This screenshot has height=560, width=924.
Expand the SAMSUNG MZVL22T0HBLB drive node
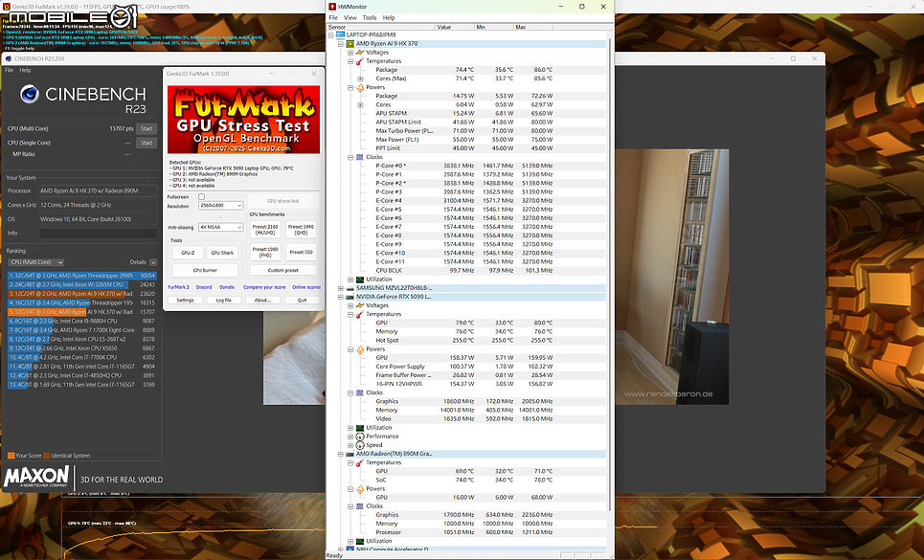pos(341,288)
